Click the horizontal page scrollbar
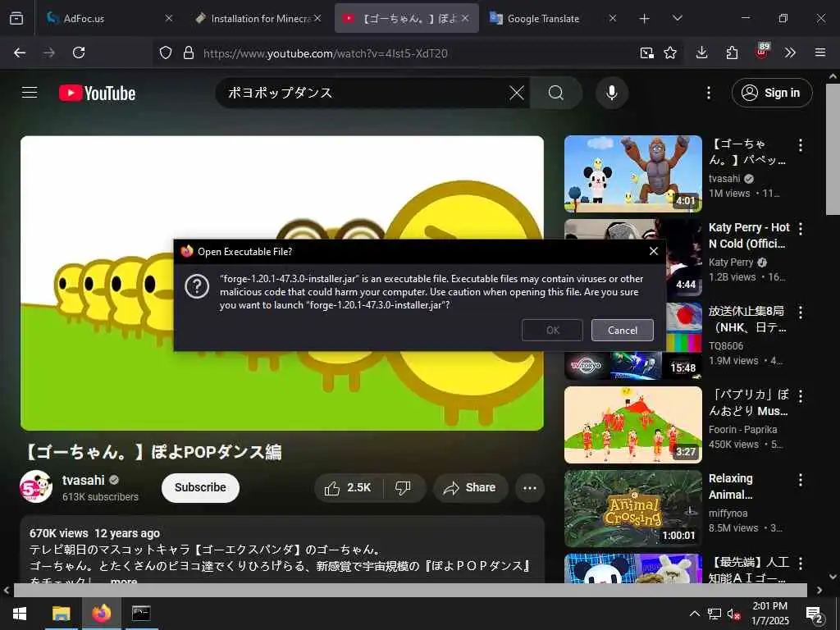This screenshot has width=840, height=630. coord(410,590)
